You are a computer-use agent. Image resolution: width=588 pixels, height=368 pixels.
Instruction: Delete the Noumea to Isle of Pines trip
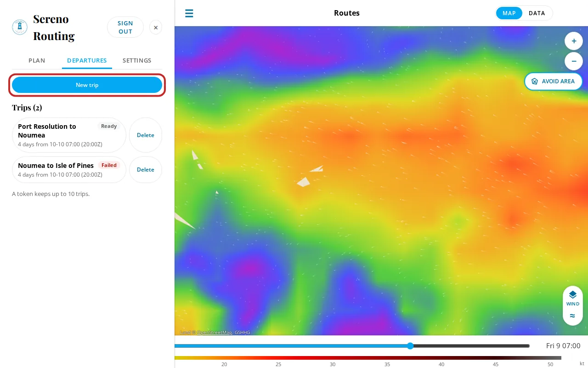tap(146, 170)
